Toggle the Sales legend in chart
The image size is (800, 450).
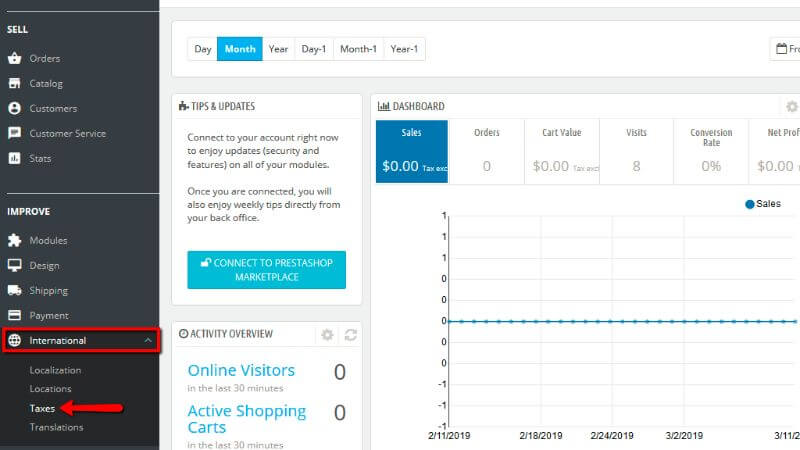click(x=763, y=204)
